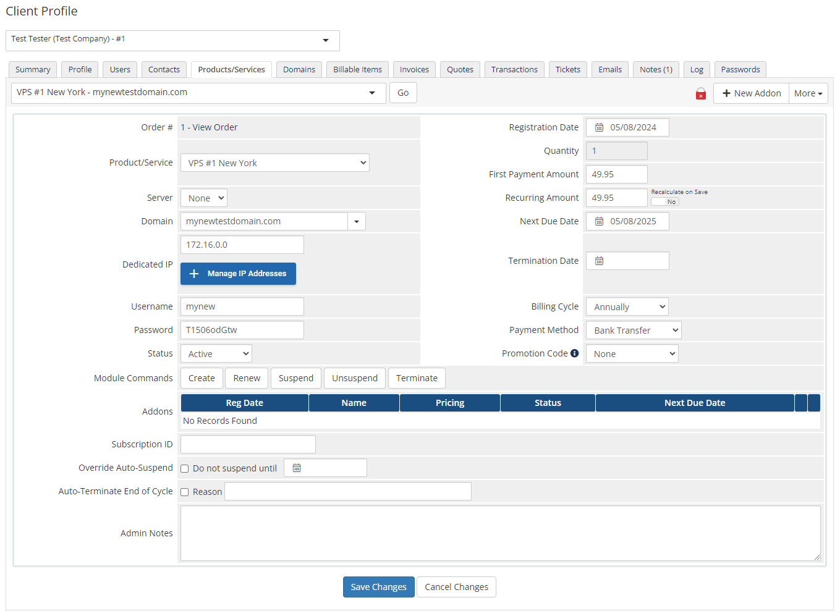
Task: Toggle Recalculate on Save to Yes
Action: coord(664,201)
